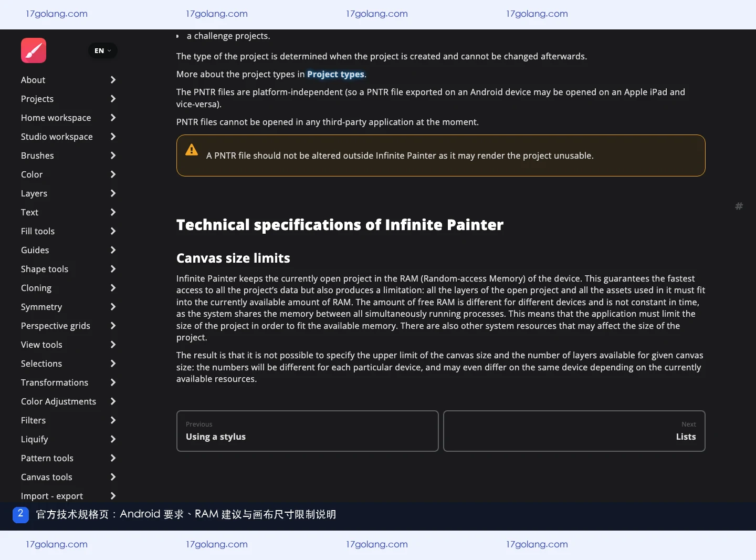Expand the Liquify section chevron
756x560 pixels.
113,439
